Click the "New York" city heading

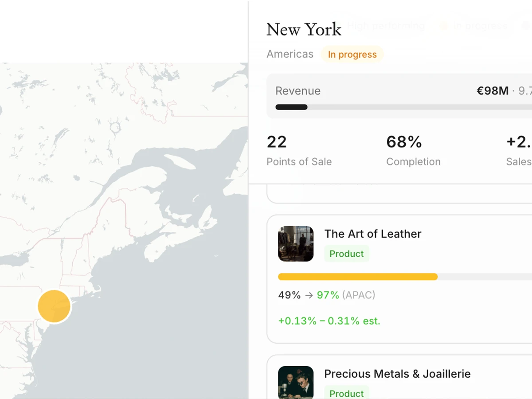(x=304, y=29)
